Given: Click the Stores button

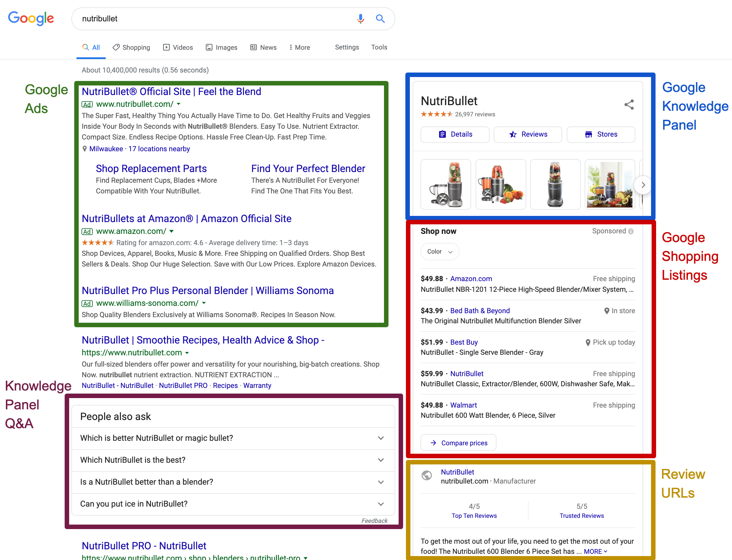Looking at the screenshot, I should pos(601,134).
